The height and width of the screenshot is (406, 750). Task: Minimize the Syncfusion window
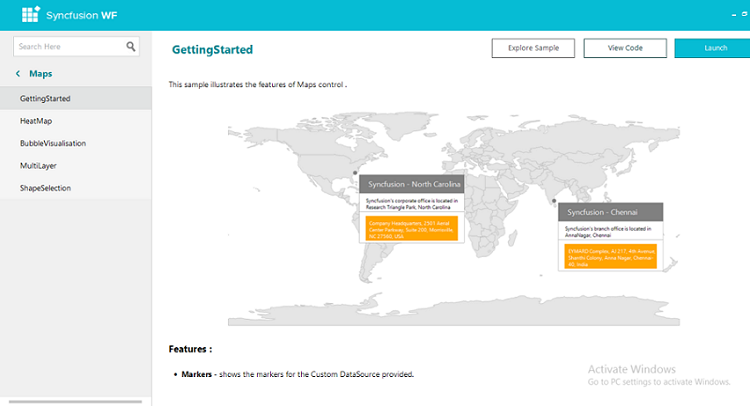[734, 15]
